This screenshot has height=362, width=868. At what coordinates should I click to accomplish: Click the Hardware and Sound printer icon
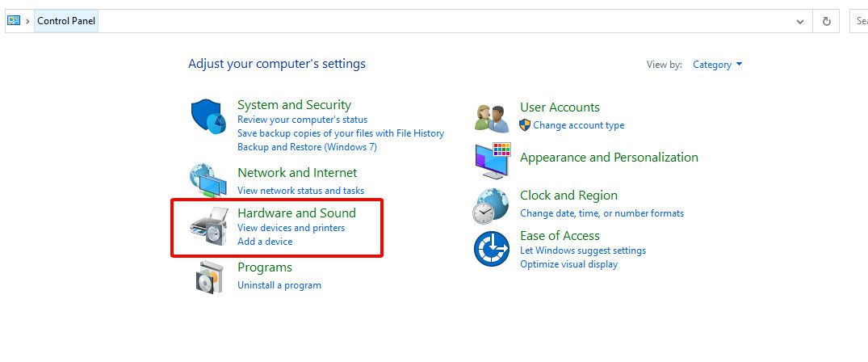tap(208, 227)
